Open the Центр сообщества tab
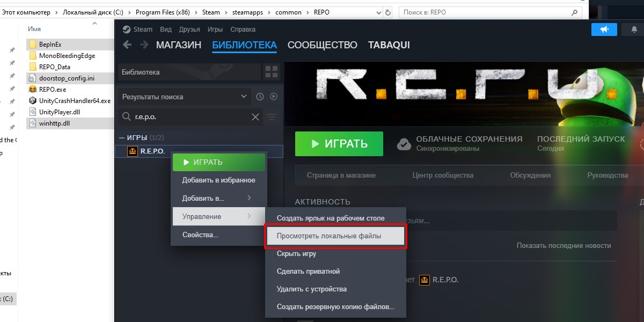 pyautogui.click(x=443, y=175)
